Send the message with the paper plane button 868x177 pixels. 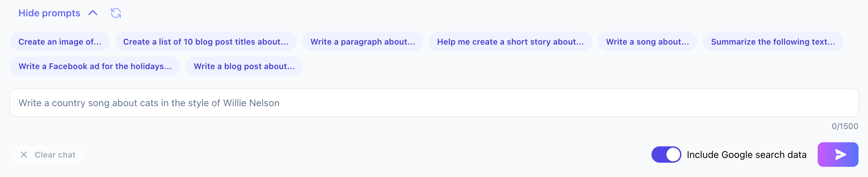[838, 155]
